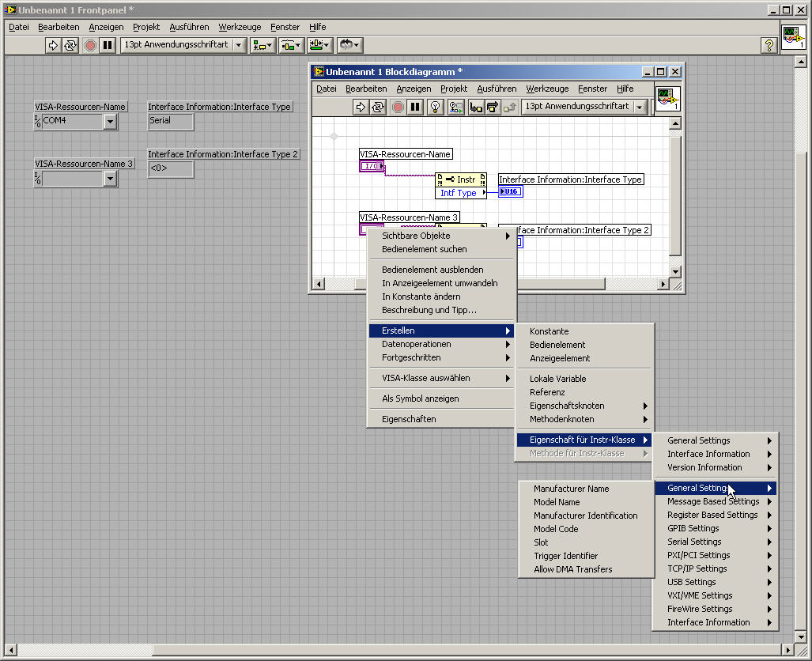Screen dimensions: 812x661
Task: Click the Blockdiagramm vertical scrollbar down arrow
Action: click(x=675, y=271)
